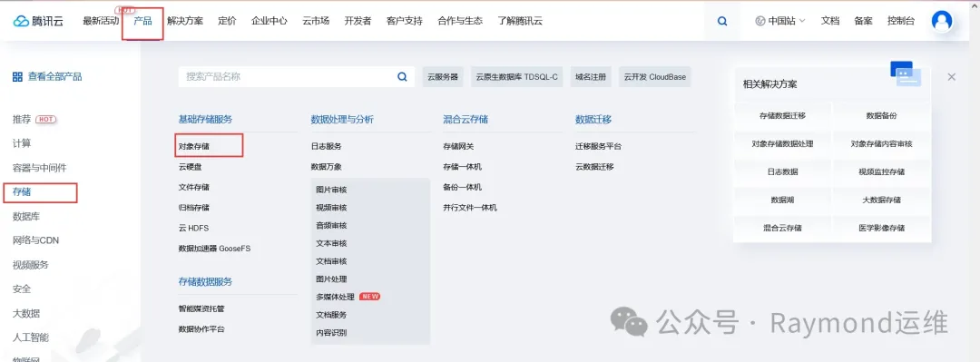This screenshot has height=362, width=980.
Task: Open the 对象存储 product link
Action: [x=194, y=146]
